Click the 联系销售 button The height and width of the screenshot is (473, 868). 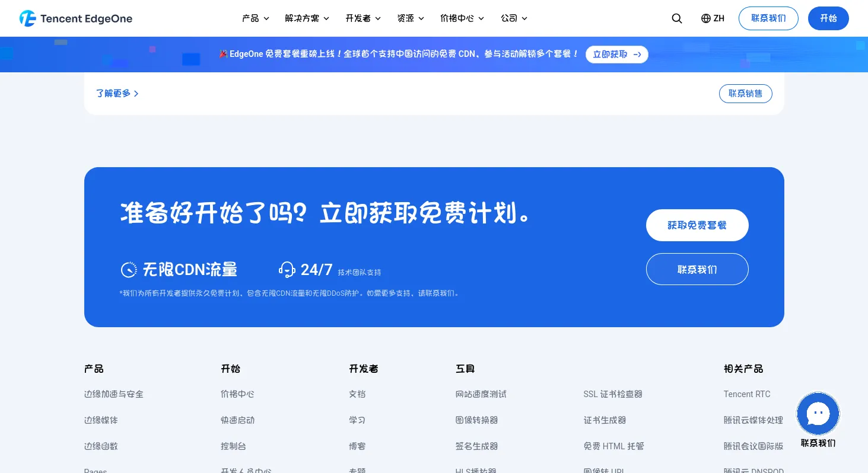pyautogui.click(x=746, y=94)
